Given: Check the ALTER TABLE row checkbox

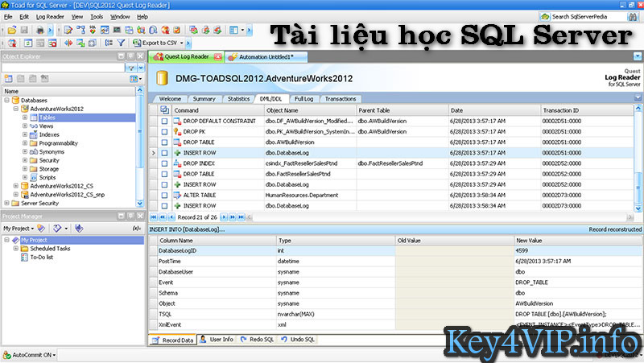Looking at the screenshot, I should [x=164, y=196].
